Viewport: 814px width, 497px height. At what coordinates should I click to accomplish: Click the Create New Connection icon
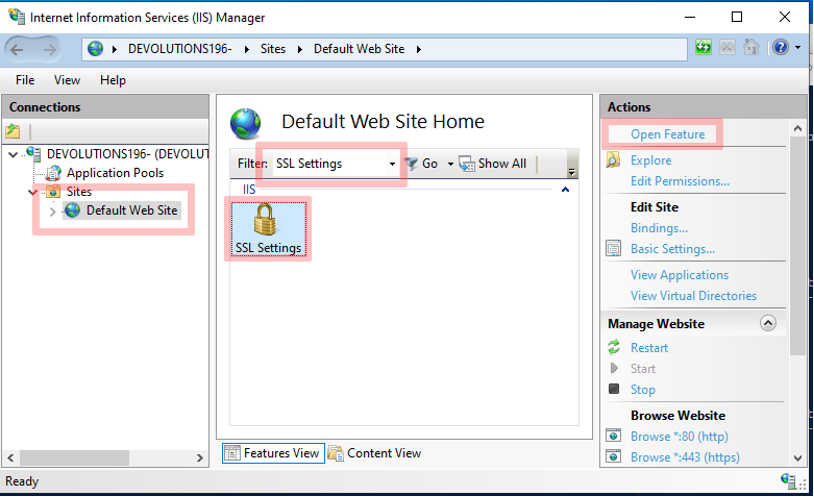pyautogui.click(x=13, y=131)
